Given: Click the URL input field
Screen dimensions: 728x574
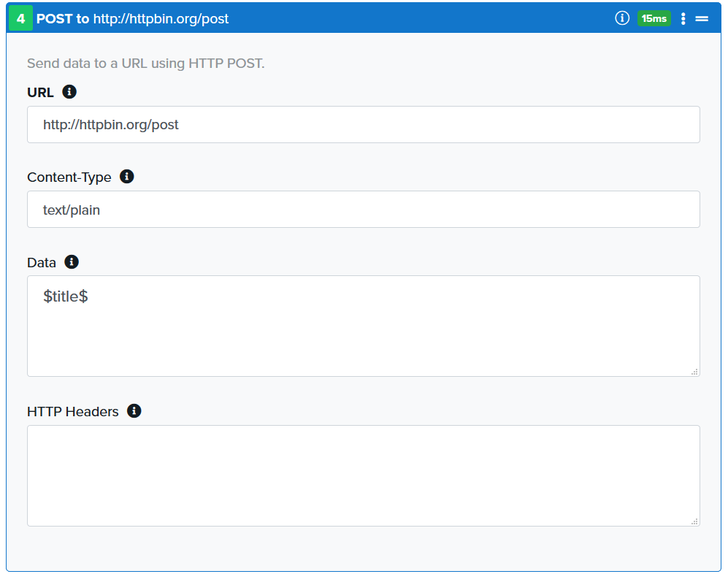Looking at the screenshot, I should tap(364, 124).
